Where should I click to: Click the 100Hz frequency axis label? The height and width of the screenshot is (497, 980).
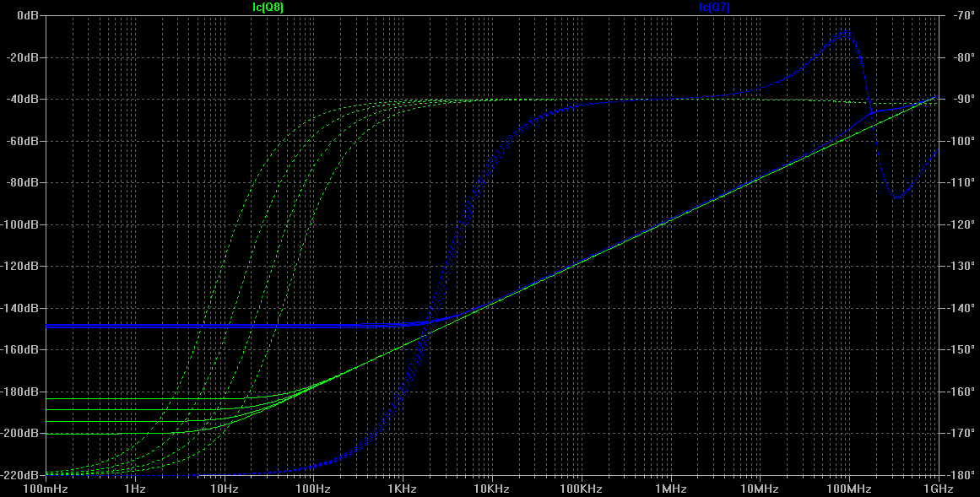313,489
